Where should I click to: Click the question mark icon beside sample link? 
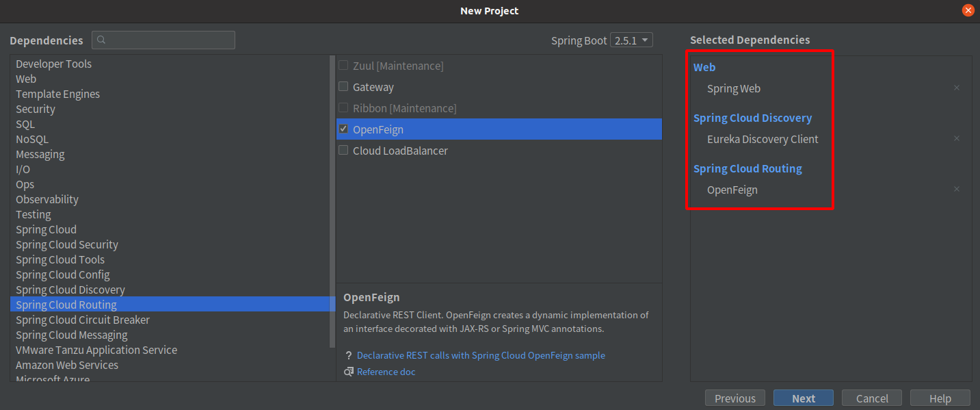[x=349, y=355]
